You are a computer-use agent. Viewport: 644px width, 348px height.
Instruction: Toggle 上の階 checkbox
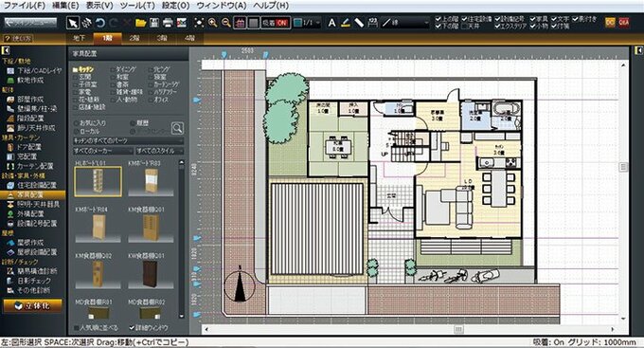tap(438, 19)
